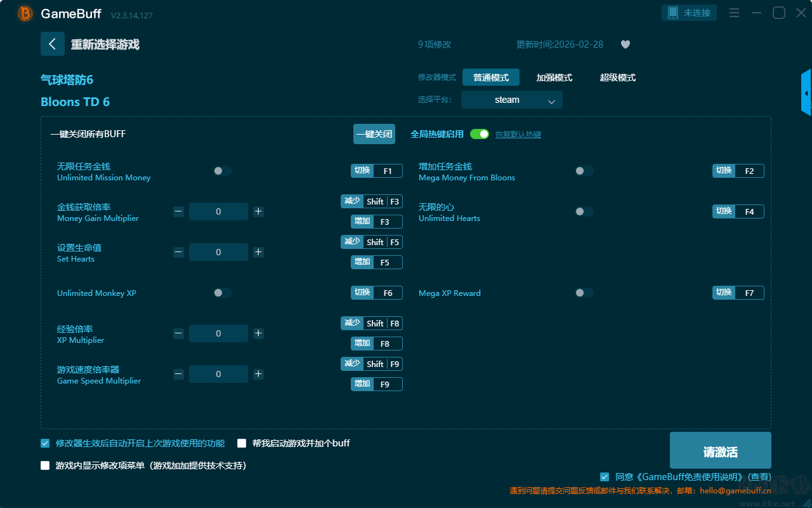Image resolution: width=812 pixels, height=508 pixels.
Task: Increase Money Gain Multiplier with plus
Action: [258, 211]
